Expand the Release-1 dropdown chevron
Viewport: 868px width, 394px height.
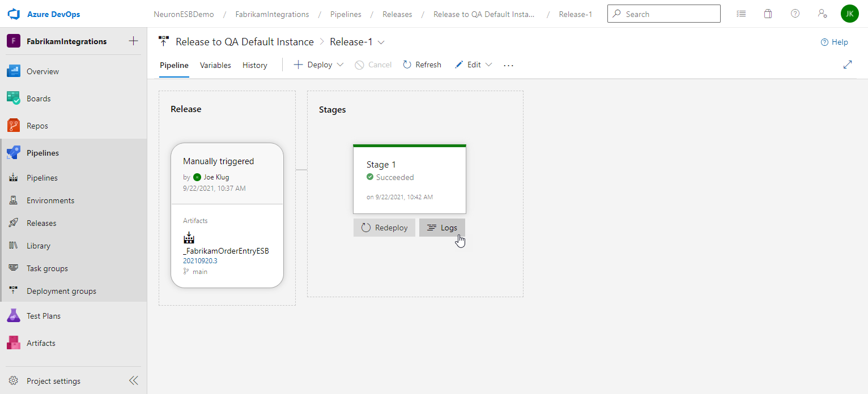pos(381,42)
